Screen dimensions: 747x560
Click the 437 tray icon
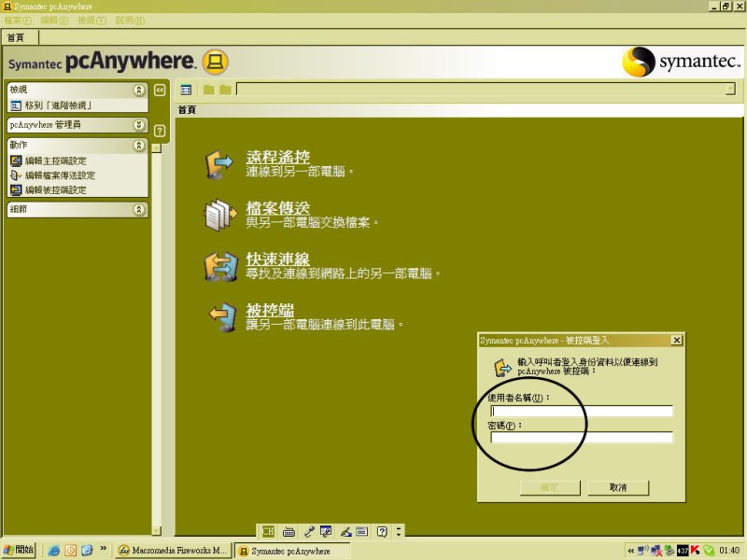point(683,551)
